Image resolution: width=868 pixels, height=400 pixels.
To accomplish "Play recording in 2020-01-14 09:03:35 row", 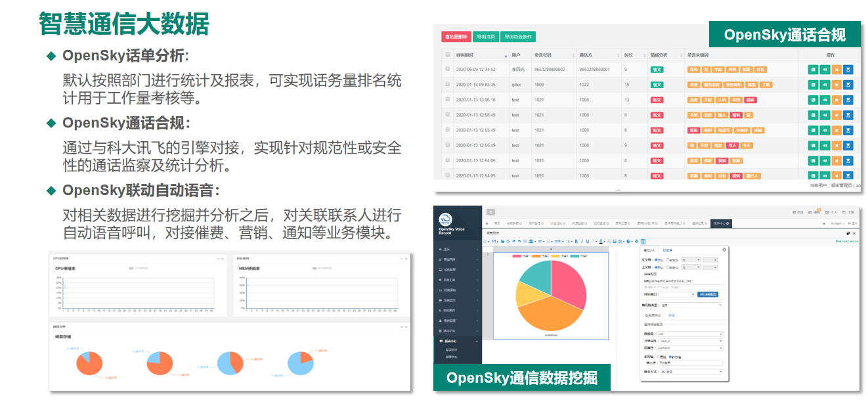I will click(825, 85).
